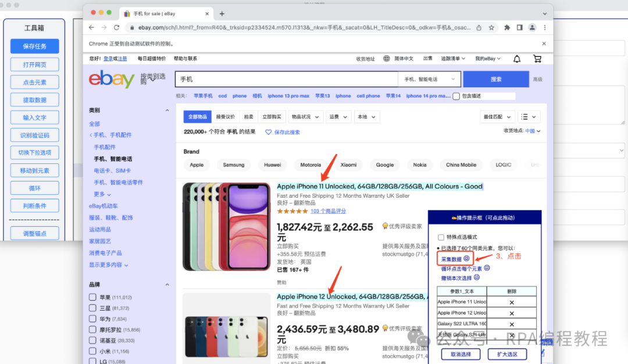Check the 摩托罗拉 brand filter
This screenshot has width=628, height=364.
point(92,330)
